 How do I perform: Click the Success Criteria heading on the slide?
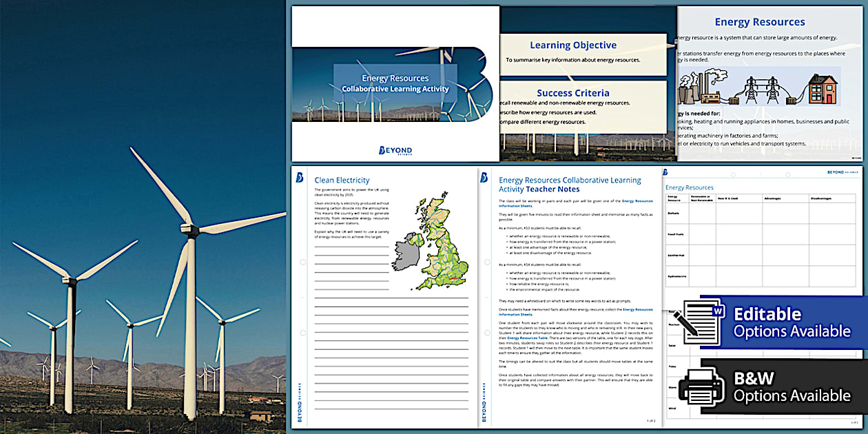click(x=574, y=92)
